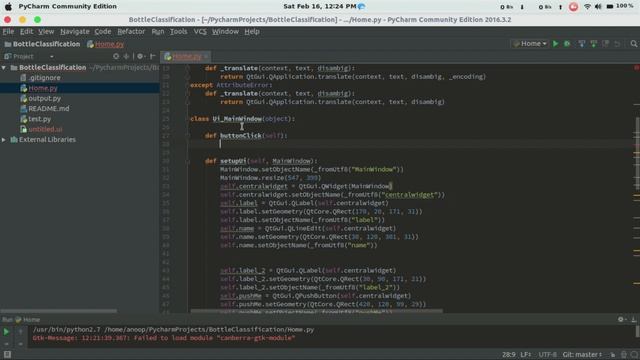Viewport: 640px width, 360px height.
Task: Start debugging with the green bug icon
Action: 567,44
